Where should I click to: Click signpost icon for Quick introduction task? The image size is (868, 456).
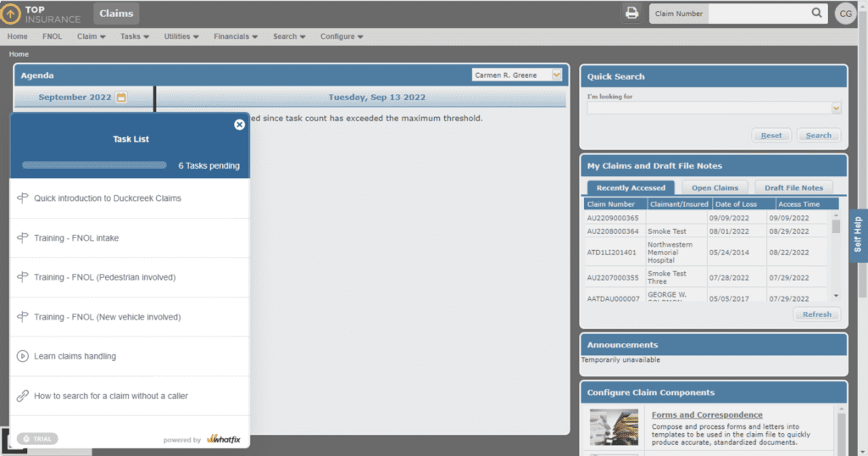tap(22, 198)
